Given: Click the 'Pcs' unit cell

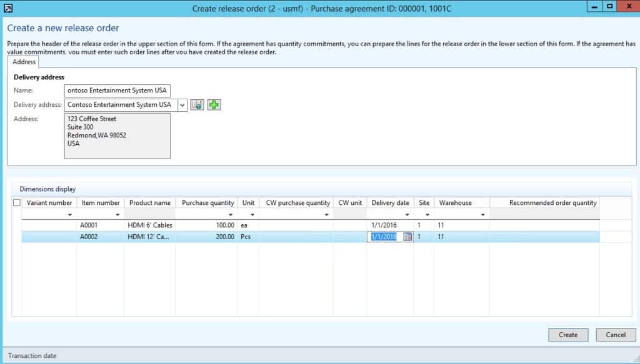Looking at the screenshot, I should click(x=248, y=237).
